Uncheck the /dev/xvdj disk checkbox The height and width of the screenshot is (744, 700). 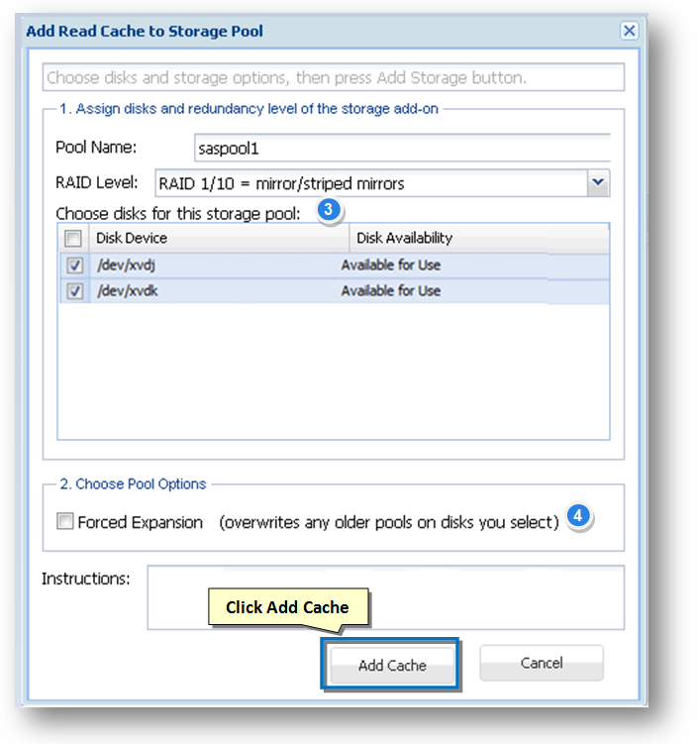pyautogui.click(x=74, y=266)
